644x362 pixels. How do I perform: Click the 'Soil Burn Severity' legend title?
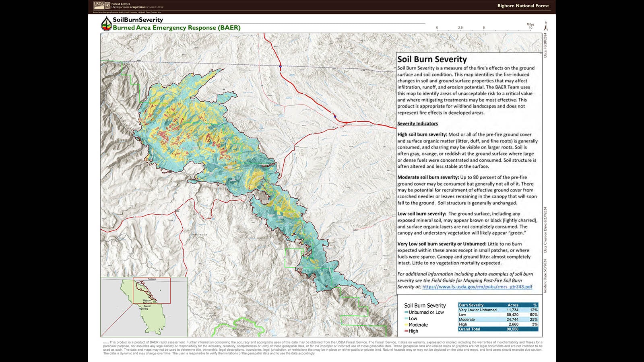425,306
